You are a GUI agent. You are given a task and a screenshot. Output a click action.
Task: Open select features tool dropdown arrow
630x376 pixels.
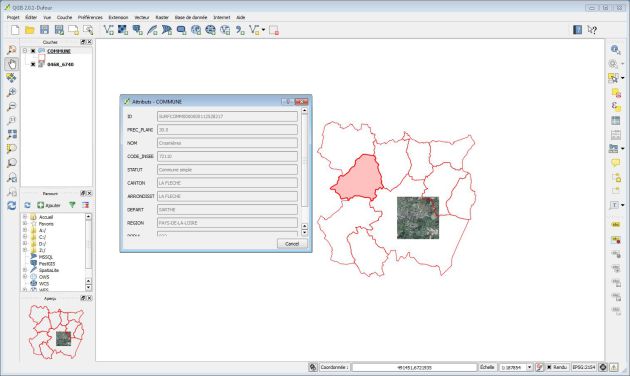click(623, 78)
